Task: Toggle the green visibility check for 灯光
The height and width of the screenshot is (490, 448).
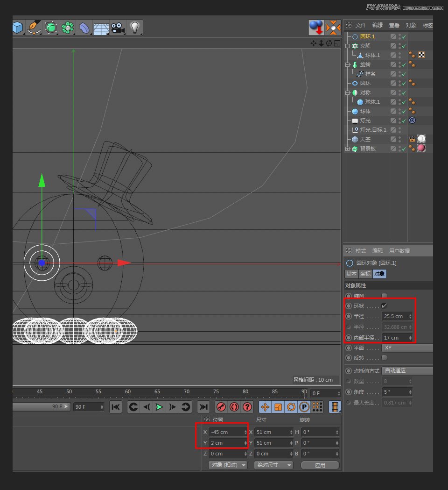Action: click(404, 121)
